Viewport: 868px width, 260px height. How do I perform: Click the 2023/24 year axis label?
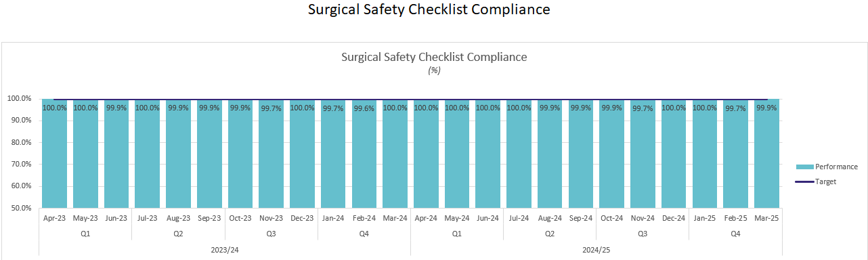224,250
